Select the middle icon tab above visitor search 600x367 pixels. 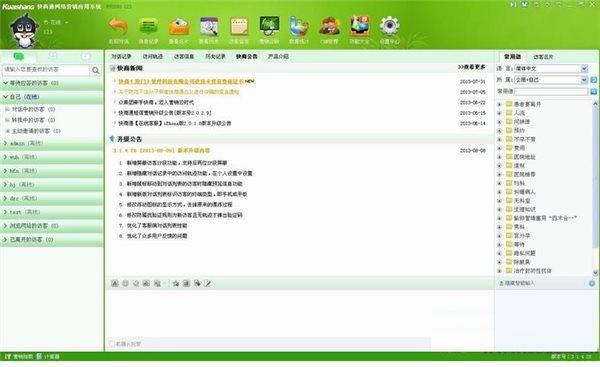[x=52, y=56]
